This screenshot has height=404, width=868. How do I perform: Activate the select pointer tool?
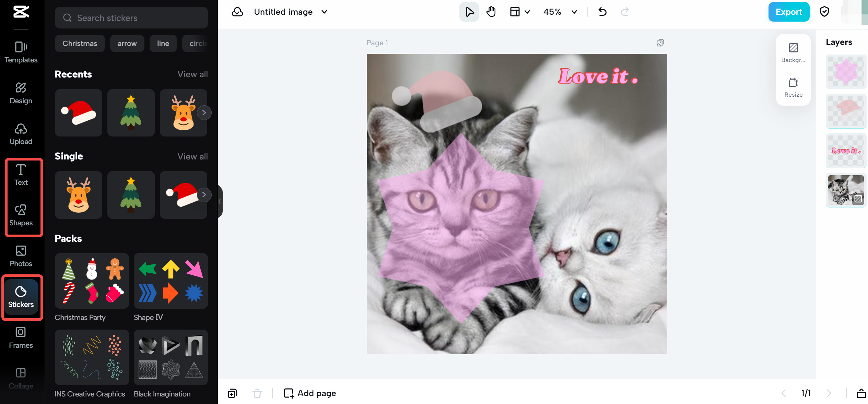click(469, 12)
